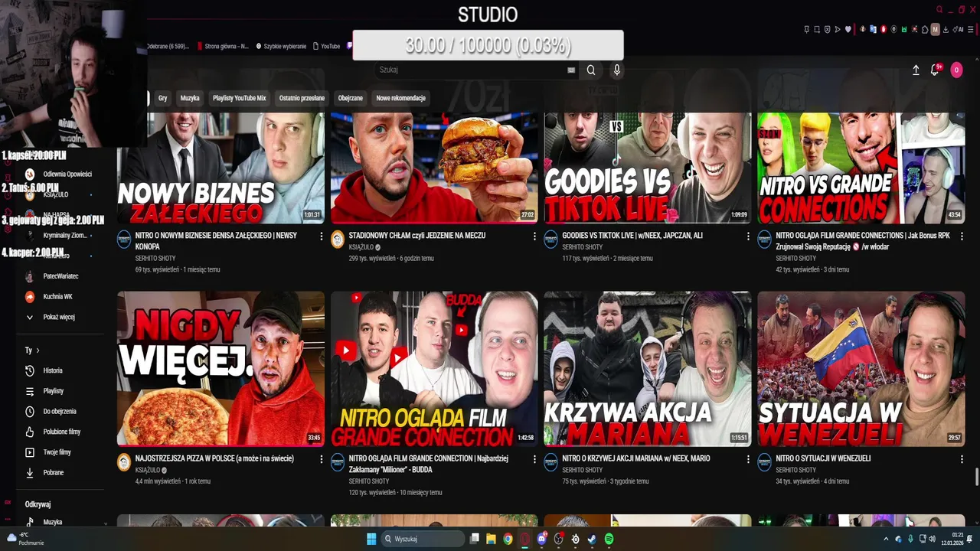Screen dimensions: 980x551
Task: Open three-dot menu for Sytuacji w Wenezueli video
Action: (962, 459)
